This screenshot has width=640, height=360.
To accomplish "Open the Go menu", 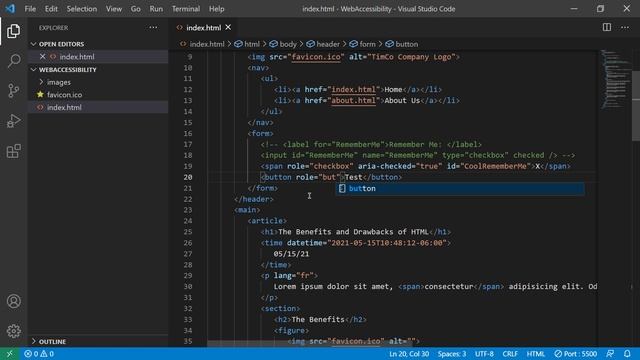I will tap(136, 9).
